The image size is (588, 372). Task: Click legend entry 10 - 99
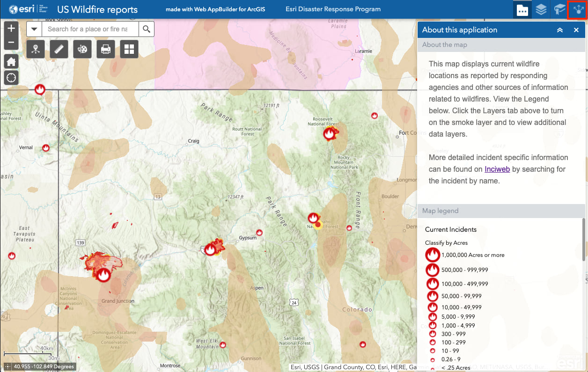(x=450, y=351)
